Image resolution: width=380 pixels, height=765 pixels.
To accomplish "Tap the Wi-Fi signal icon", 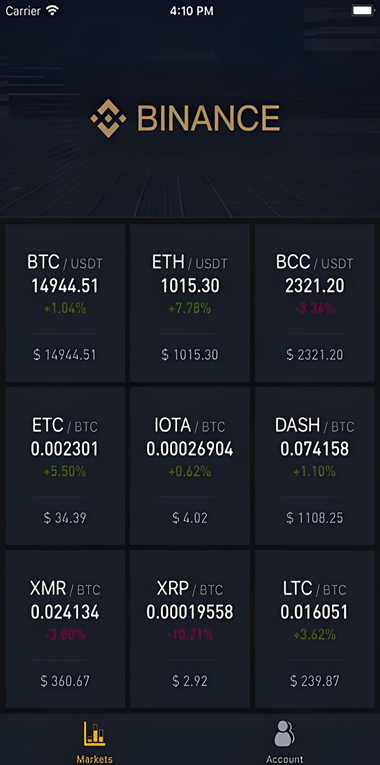I will [52, 10].
